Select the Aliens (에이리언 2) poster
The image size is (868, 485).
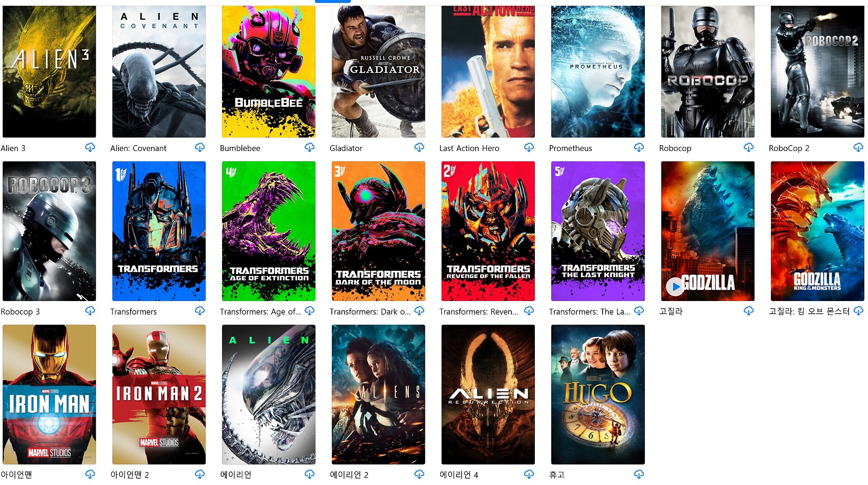[378, 394]
